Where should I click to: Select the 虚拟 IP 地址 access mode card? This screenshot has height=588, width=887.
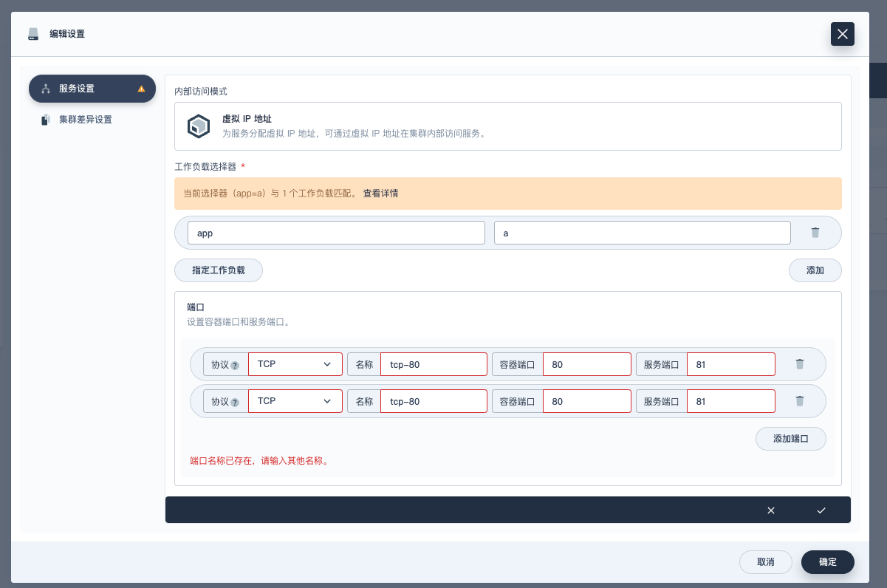pos(508,126)
